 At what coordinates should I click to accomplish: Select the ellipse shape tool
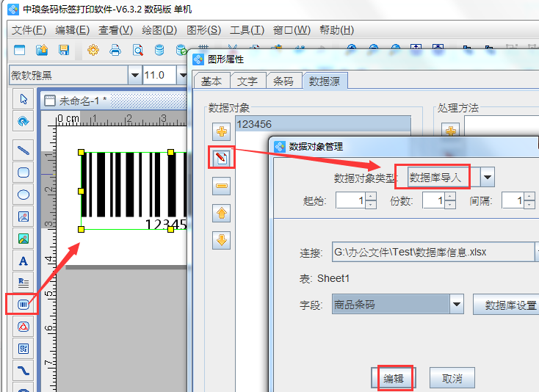(x=23, y=195)
